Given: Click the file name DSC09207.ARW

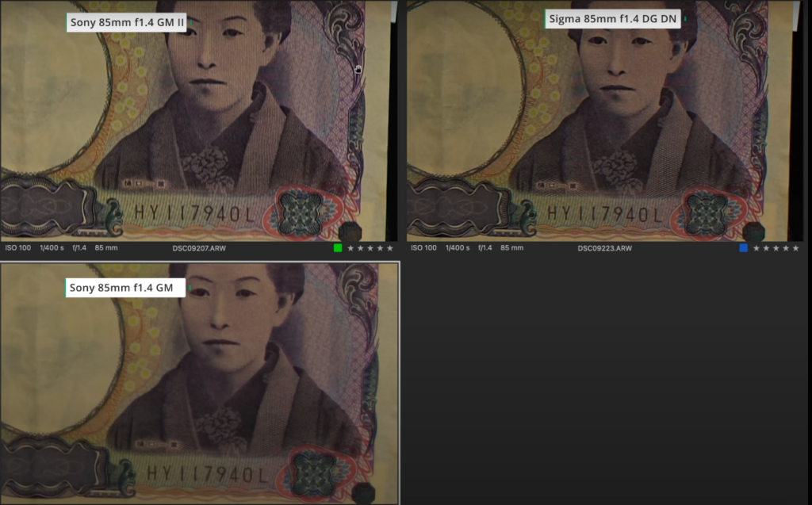Looking at the screenshot, I should tap(199, 248).
